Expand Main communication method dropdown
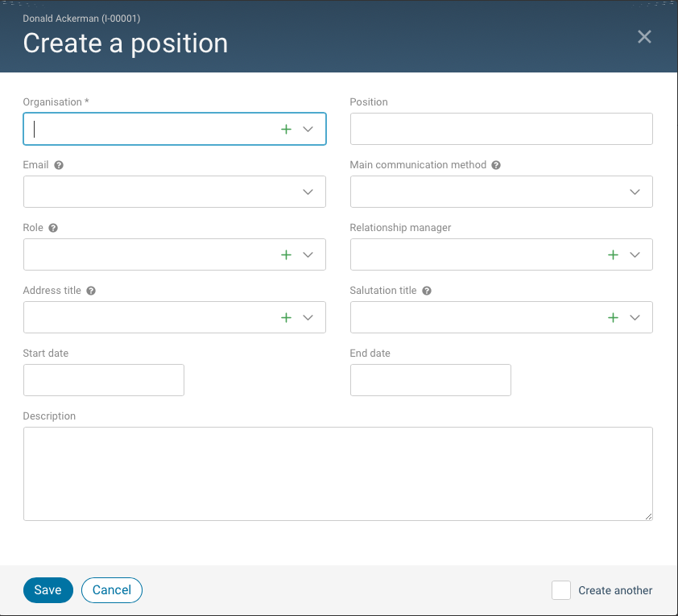Image resolution: width=678 pixels, height=616 pixels. point(635,192)
